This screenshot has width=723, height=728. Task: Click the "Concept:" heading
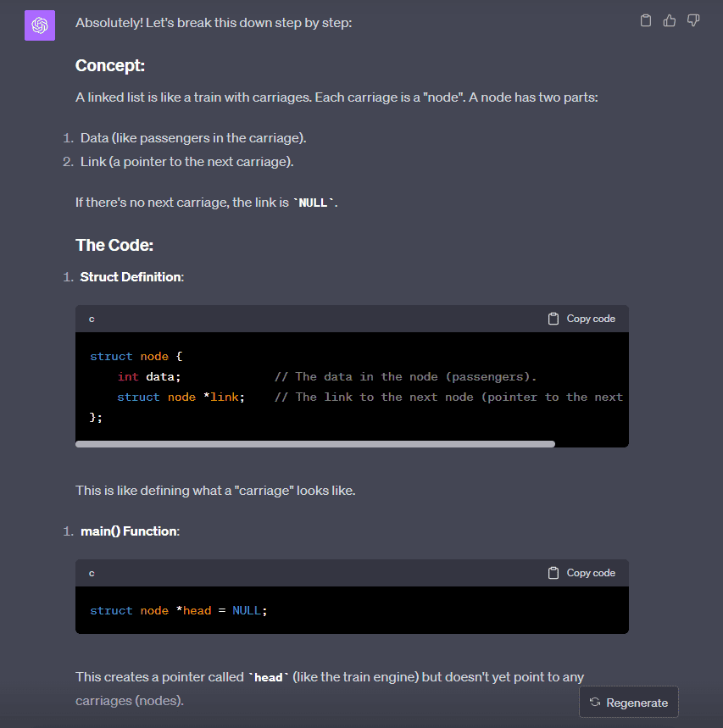click(109, 65)
